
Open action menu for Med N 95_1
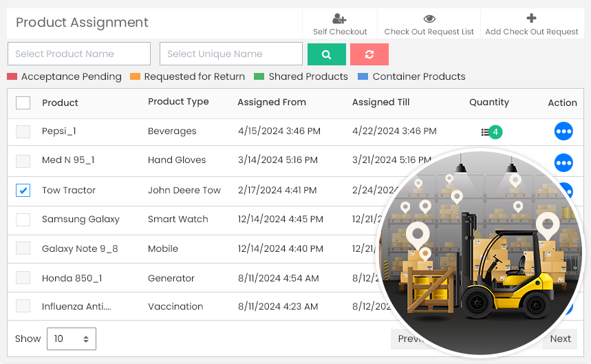(x=563, y=162)
